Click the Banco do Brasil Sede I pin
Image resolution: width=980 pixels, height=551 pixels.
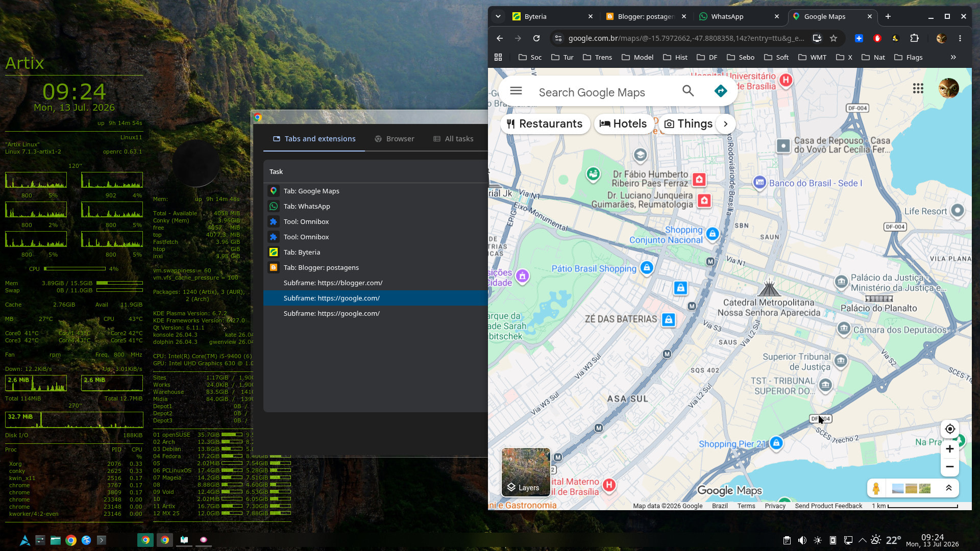tap(759, 183)
